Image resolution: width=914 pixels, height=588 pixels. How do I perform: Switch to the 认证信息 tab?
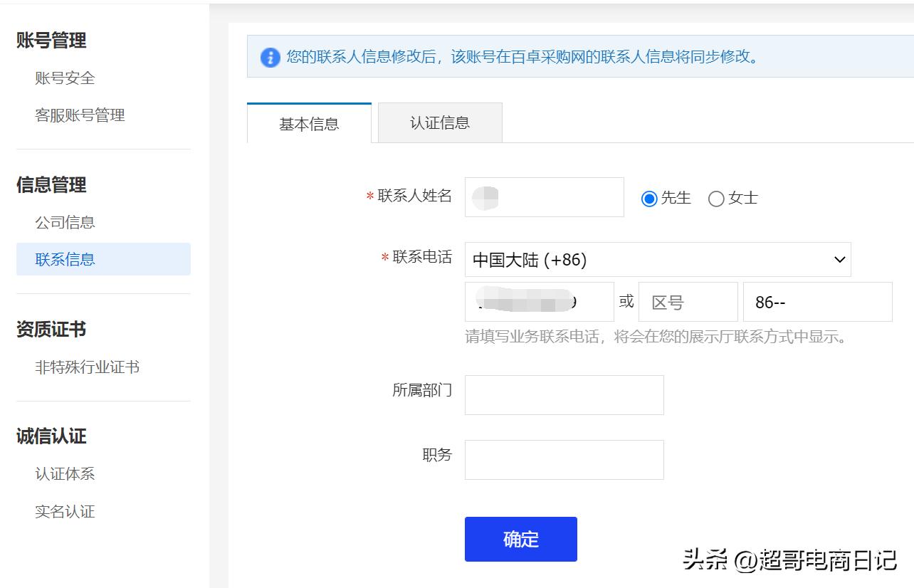(x=439, y=122)
